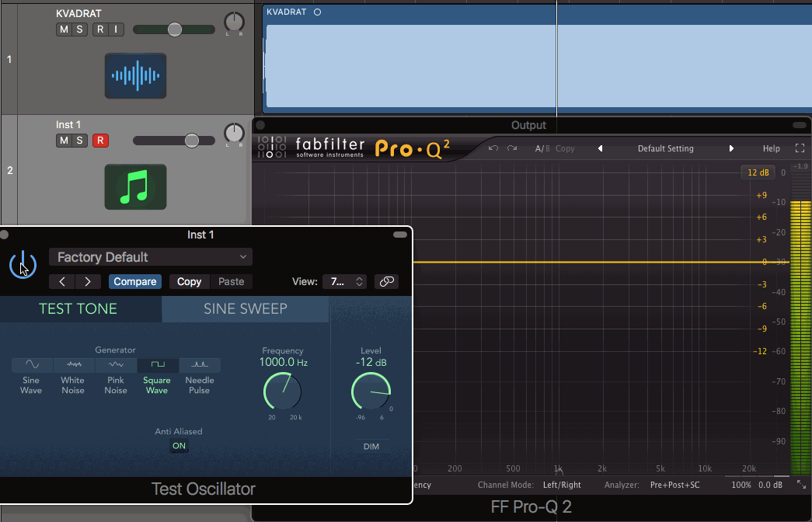The width and height of the screenshot is (812, 522).
Task: Click the 0.0 dB output gain value
Action: (771, 485)
